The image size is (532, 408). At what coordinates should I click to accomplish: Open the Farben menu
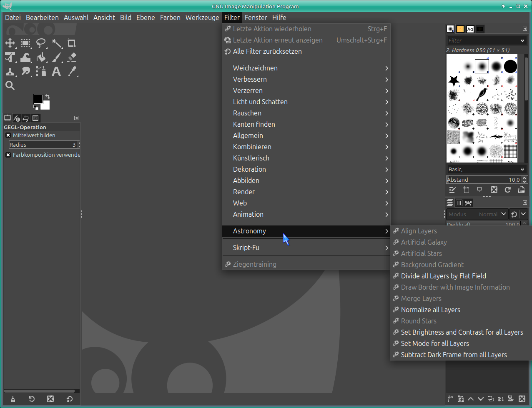pyautogui.click(x=170, y=18)
